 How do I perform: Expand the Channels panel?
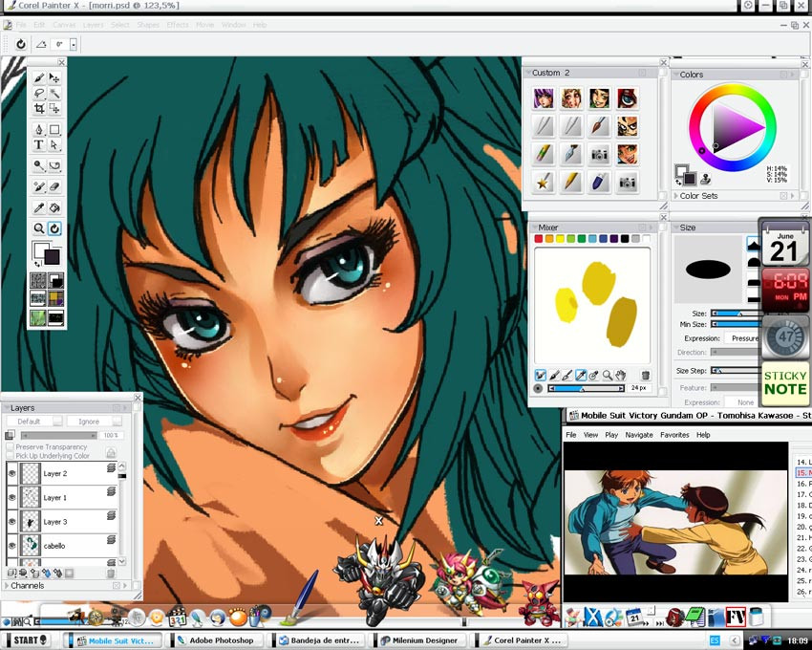point(7,585)
